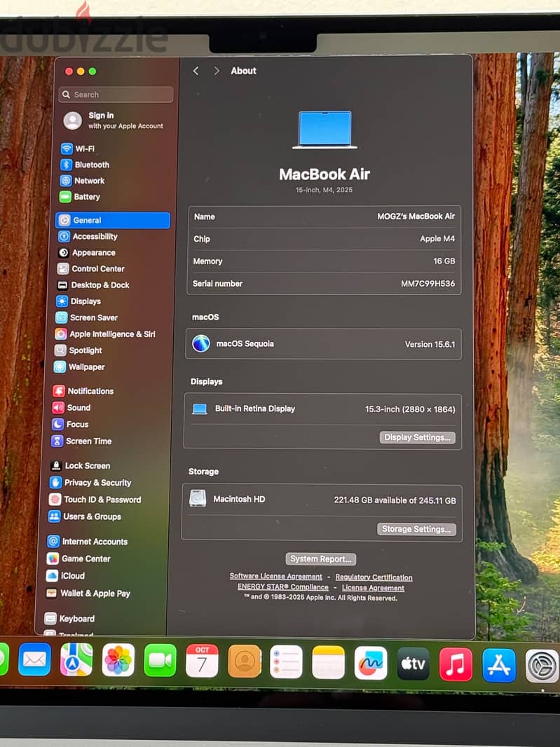
Task: Select Sound in the sidebar
Action: click(x=71, y=408)
